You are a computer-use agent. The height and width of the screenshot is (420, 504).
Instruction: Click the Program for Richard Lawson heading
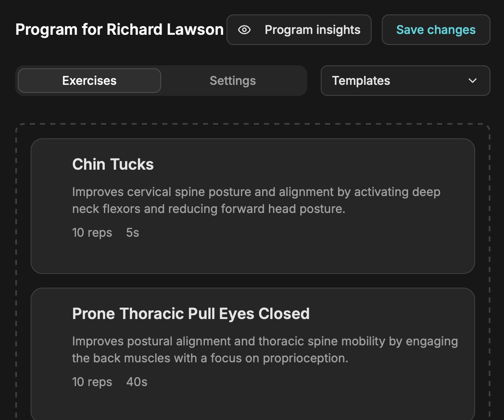click(119, 30)
